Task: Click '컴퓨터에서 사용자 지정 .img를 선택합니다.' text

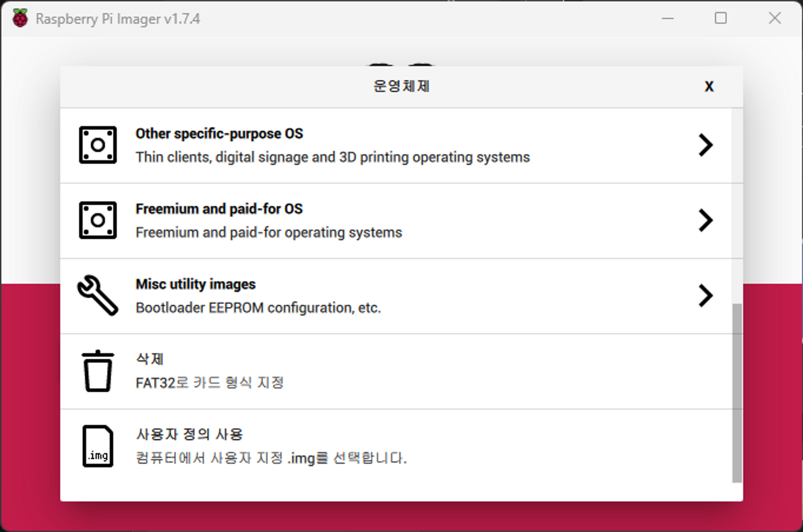Action: 271,458
